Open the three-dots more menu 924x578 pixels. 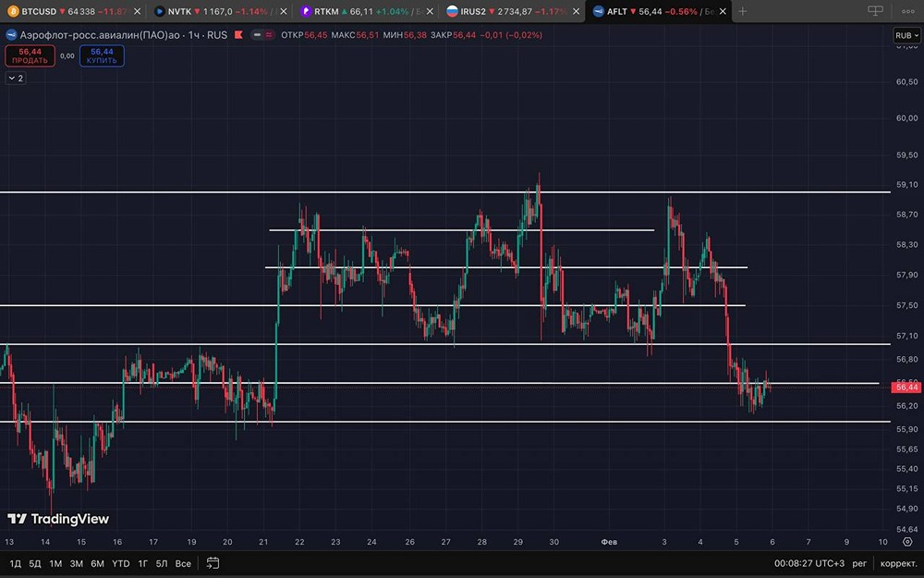point(908,11)
